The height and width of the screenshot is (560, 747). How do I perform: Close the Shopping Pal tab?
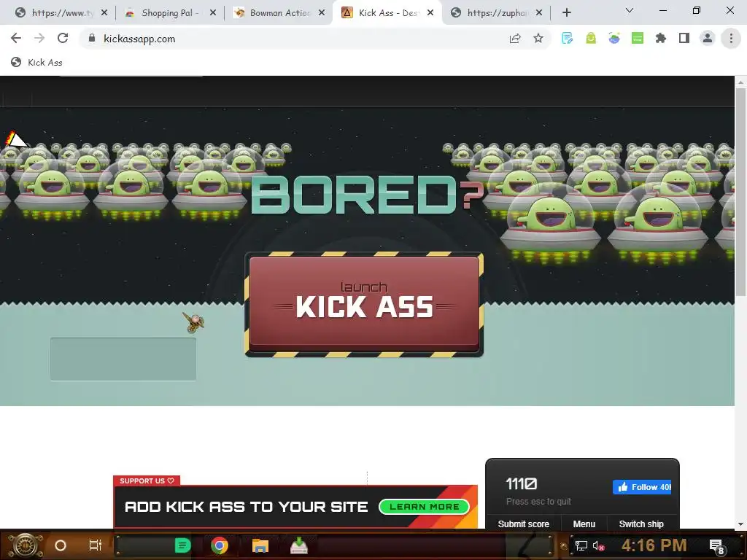pyautogui.click(x=213, y=13)
